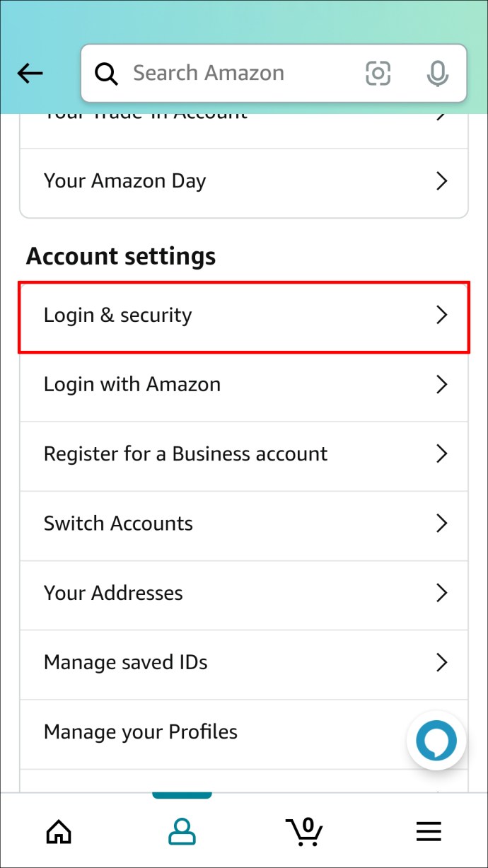Image resolution: width=488 pixels, height=868 pixels.
Task: Open the shopping cart icon
Action: [304, 831]
